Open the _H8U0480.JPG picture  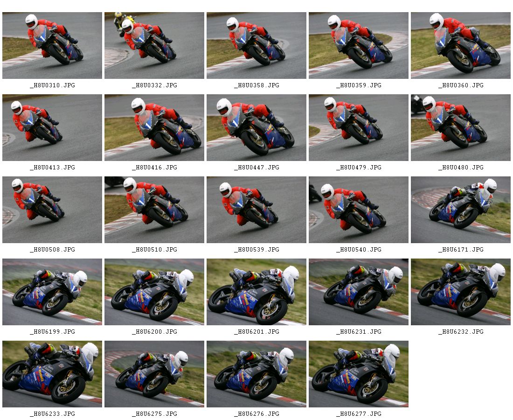tap(461, 128)
